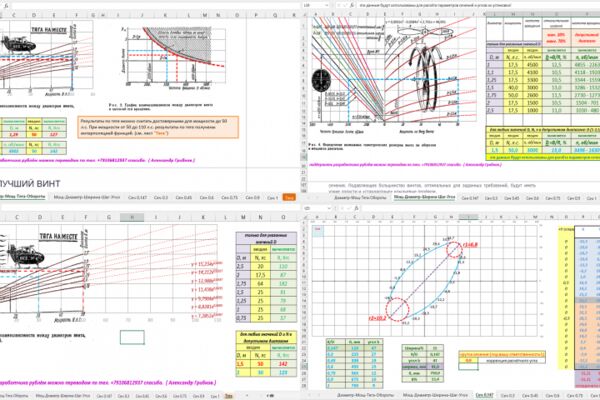This screenshot has height=400, width=600.
Task: Click the fx insert-function icon in bottom-right window
Action: click(x=356, y=208)
